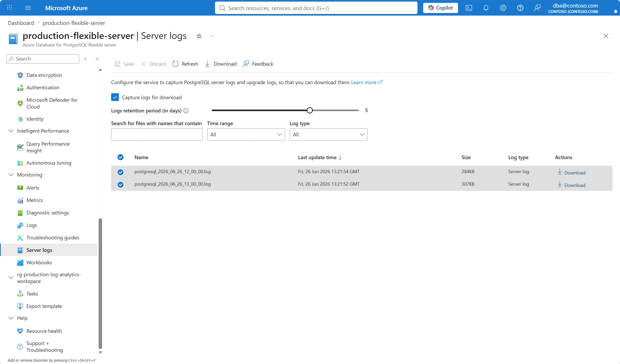
Task: Click the toolbar Download button
Action: (221, 64)
